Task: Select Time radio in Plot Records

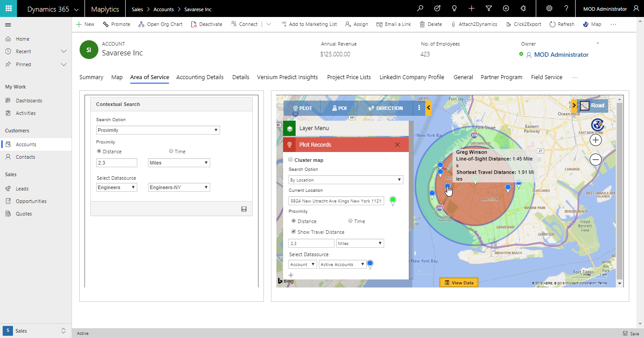Action: (x=350, y=221)
